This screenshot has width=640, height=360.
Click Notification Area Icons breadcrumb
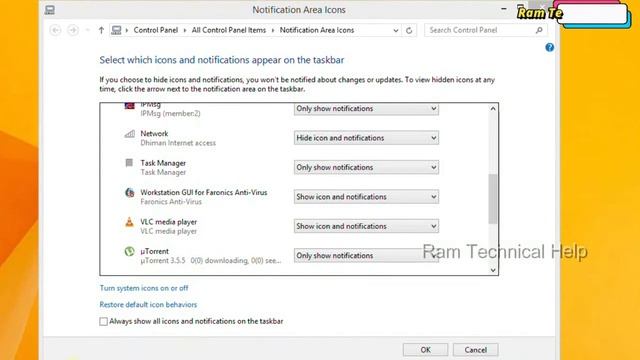point(317,30)
